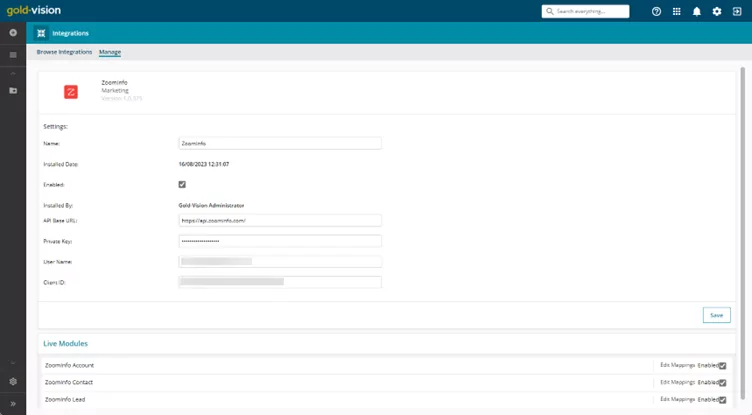Switch to Browse Integrations tab

coord(64,52)
